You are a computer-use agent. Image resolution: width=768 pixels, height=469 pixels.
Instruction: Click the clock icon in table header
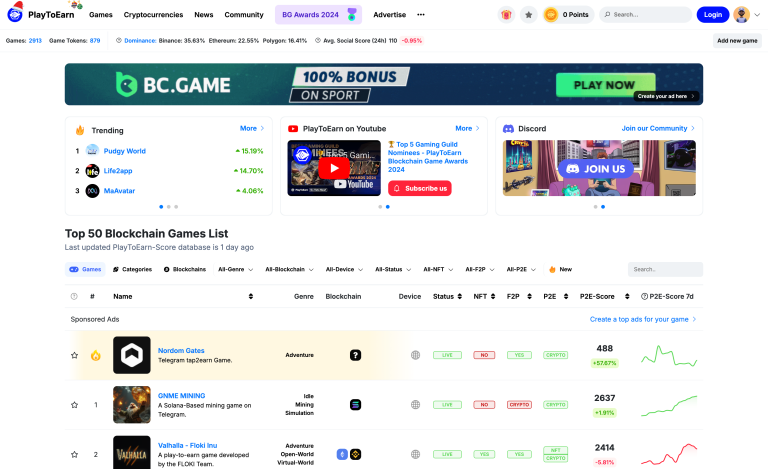point(74,296)
